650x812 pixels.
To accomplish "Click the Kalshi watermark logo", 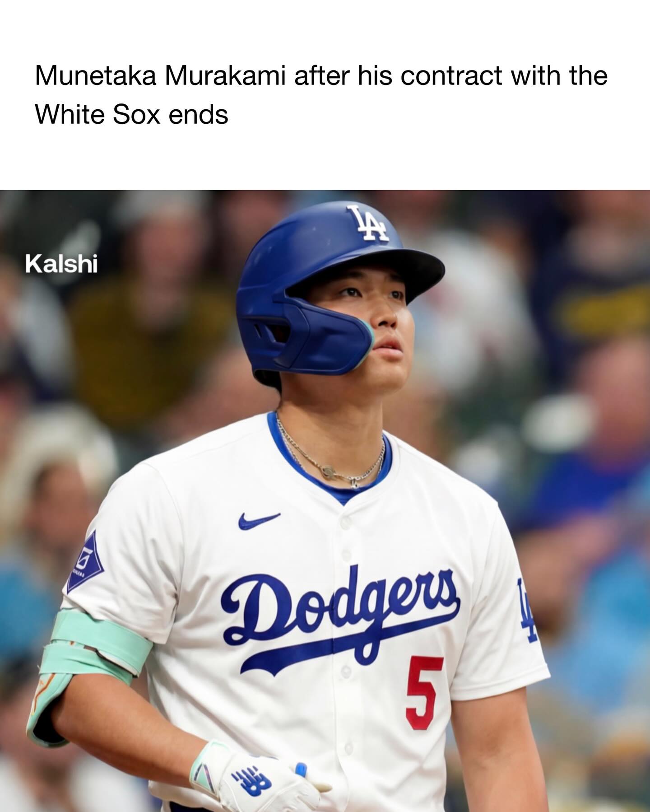I will pos(61,264).
